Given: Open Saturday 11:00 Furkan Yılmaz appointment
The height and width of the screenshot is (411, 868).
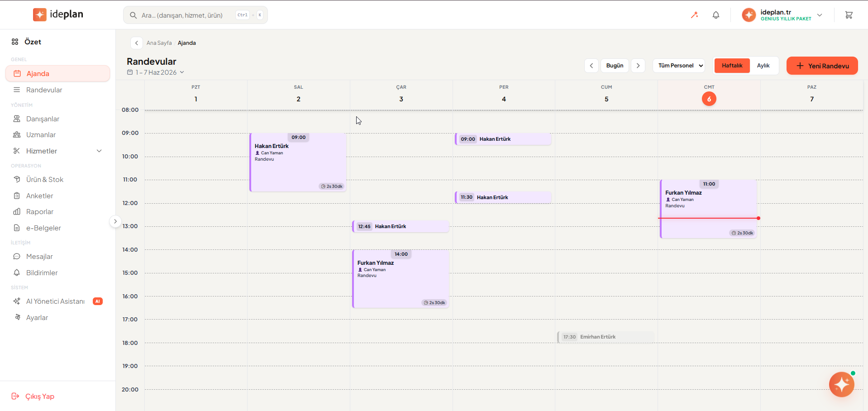Looking at the screenshot, I should point(708,209).
